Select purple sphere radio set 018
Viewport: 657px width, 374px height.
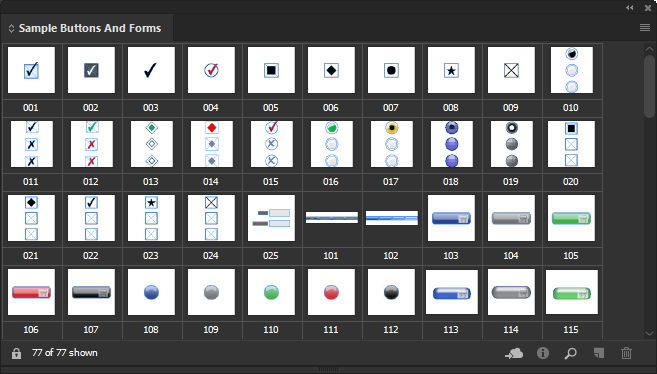pyautogui.click(x=452, y=144)
